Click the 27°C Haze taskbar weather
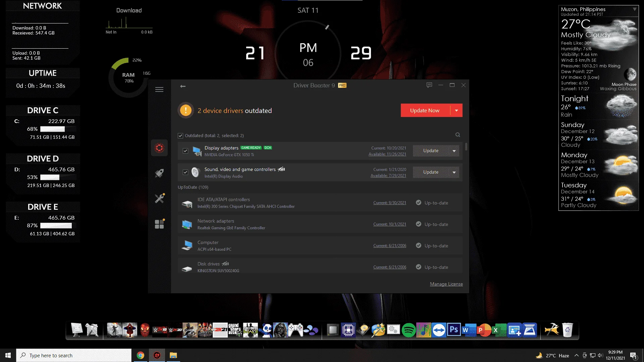Screen dimensions: 644x362 point(553,356)
